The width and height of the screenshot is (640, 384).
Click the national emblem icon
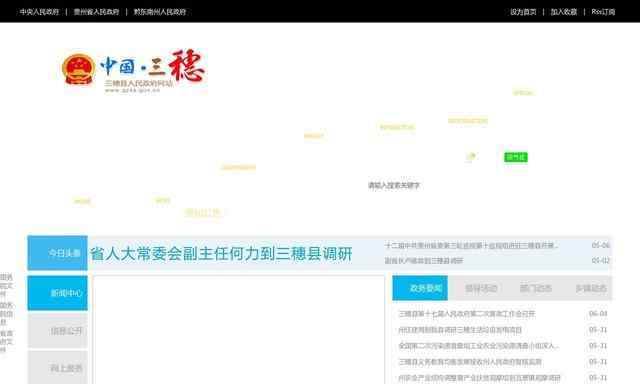(79, 70)
